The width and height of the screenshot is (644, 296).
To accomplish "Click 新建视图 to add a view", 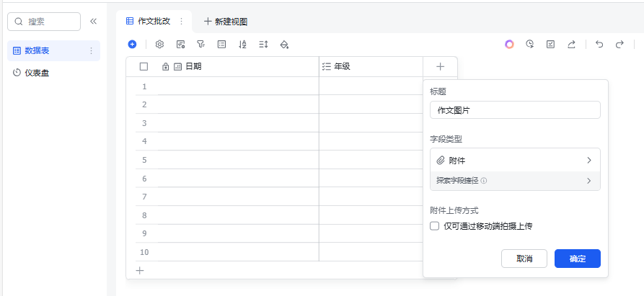I will (226, 22).
